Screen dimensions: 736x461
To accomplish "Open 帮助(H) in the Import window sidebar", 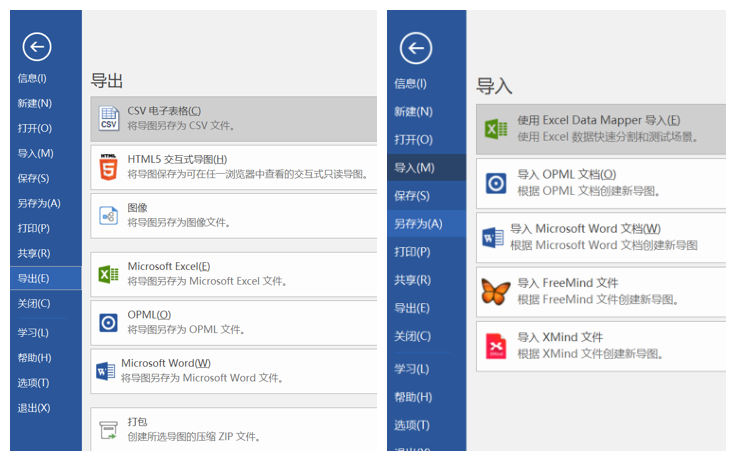I will (414, 397).
